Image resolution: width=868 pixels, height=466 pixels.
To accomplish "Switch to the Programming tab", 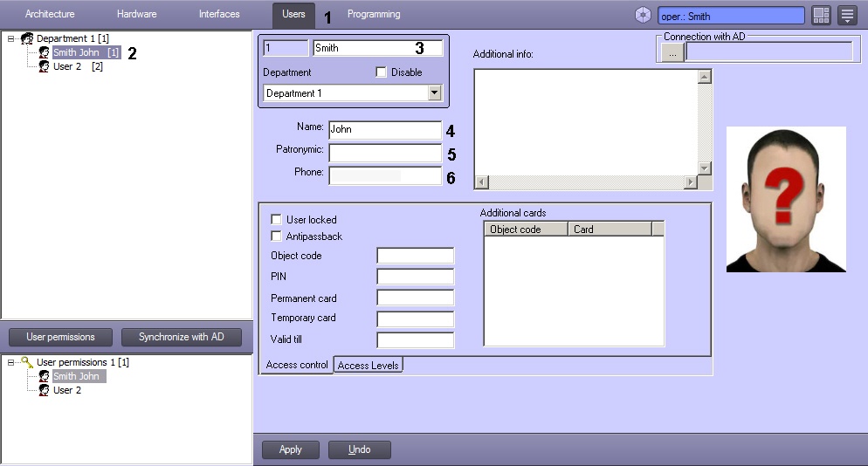I will tap(374, 14).
